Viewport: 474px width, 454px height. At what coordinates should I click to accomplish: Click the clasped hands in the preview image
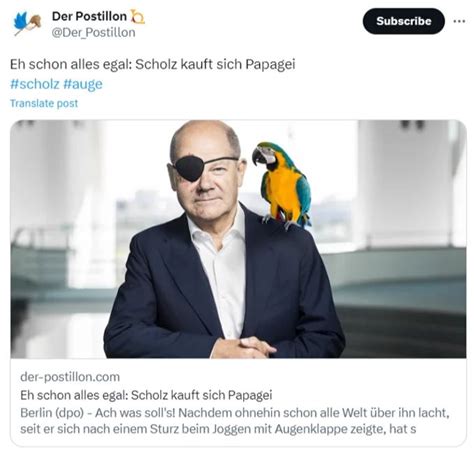pyautogui.click(x=244, y=348)
